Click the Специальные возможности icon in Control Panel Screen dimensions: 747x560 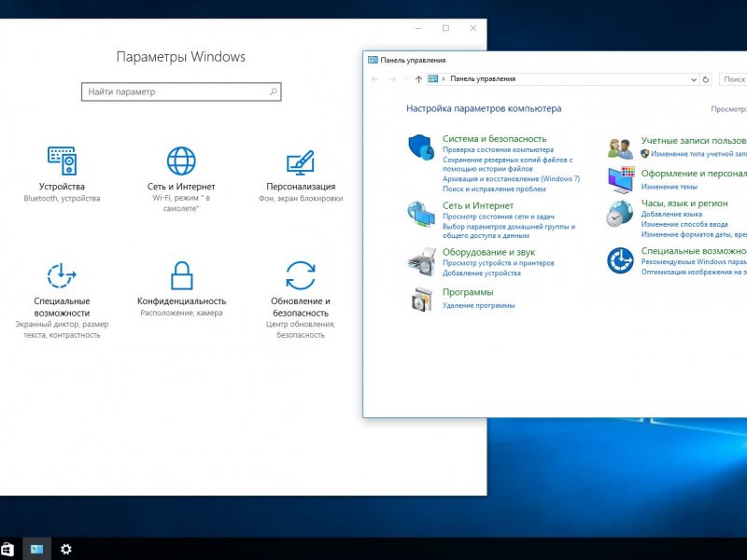point(620,260)
